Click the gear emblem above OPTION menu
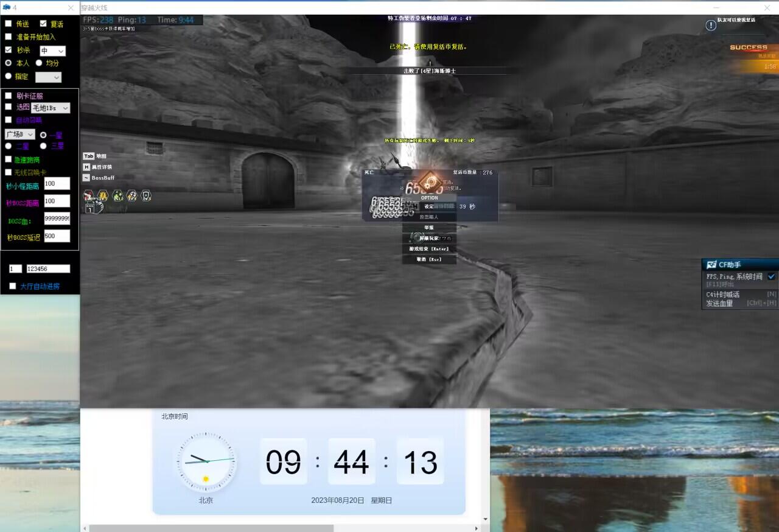The image size is (779, 532). click(x=430, y=181)
